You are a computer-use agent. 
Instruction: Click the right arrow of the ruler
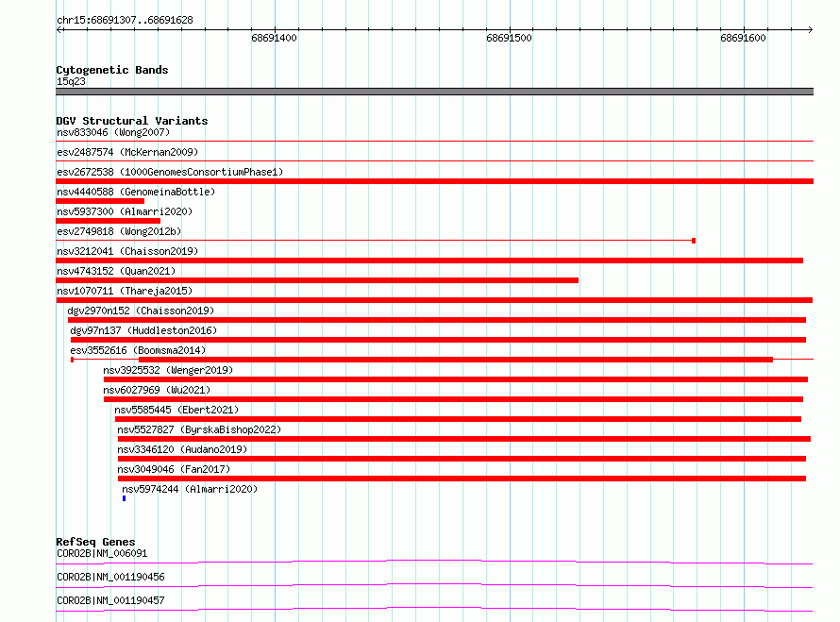click(x=810, y=29)
